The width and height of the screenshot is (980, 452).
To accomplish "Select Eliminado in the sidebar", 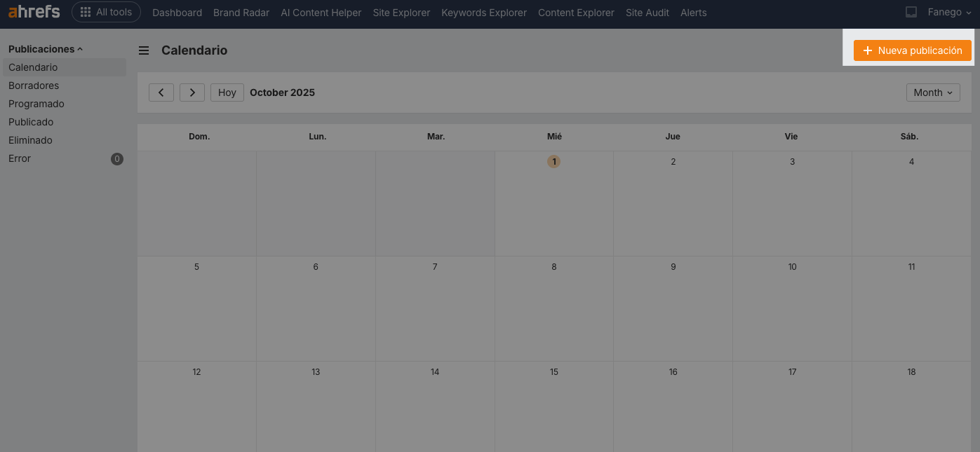I will (65, 140).
